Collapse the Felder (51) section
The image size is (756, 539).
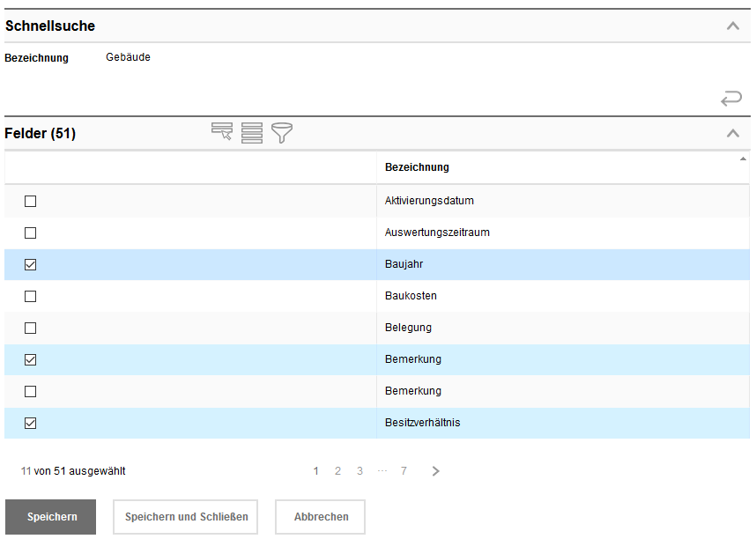[732, 133]
